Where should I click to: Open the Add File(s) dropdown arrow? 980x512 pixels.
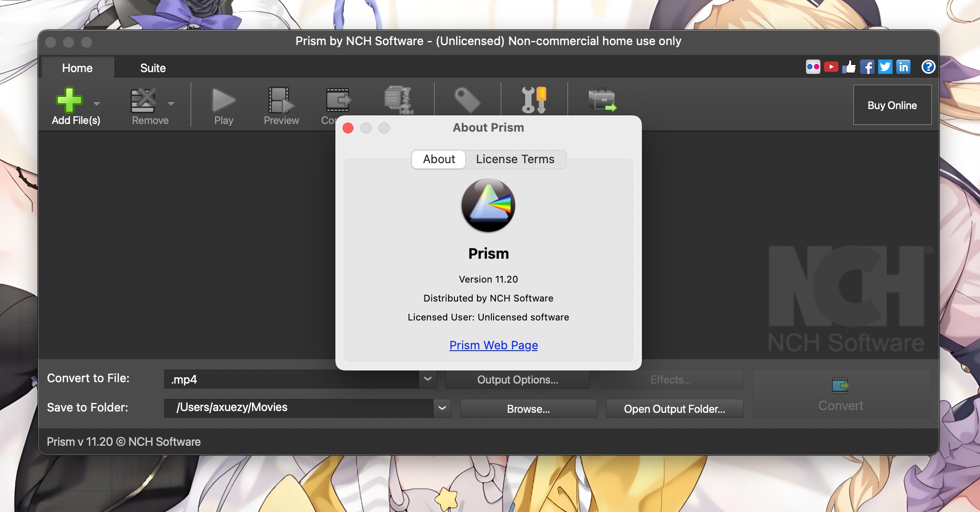coord(96,104)
